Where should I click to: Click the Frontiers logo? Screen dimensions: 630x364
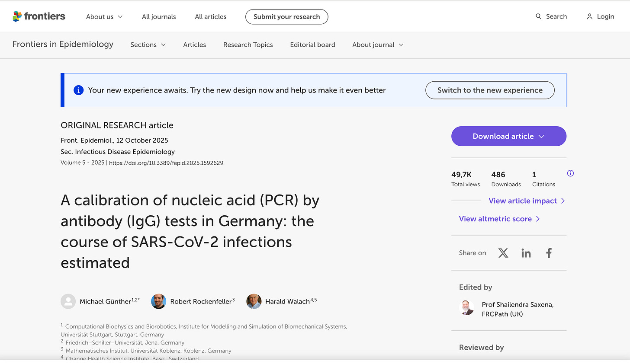(x=39, y=16)
